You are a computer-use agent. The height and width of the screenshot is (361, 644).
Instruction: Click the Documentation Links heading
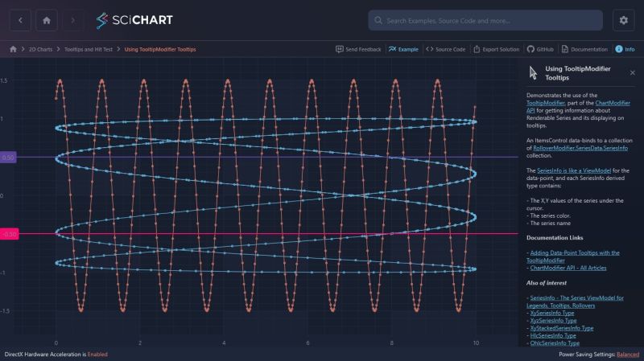[x=555, y=237]
